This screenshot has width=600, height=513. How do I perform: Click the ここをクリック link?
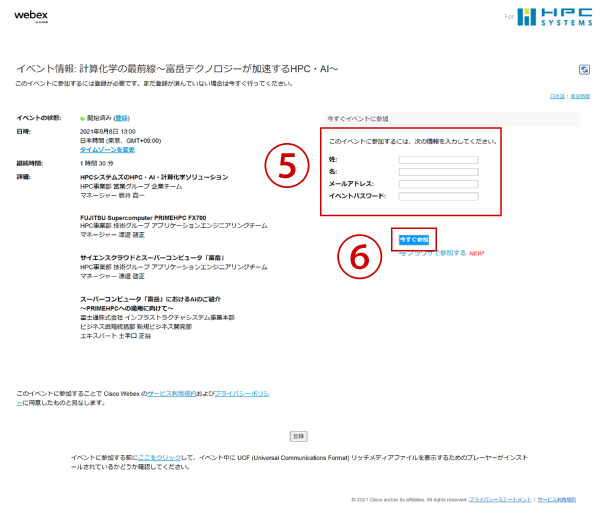point(159,458)
